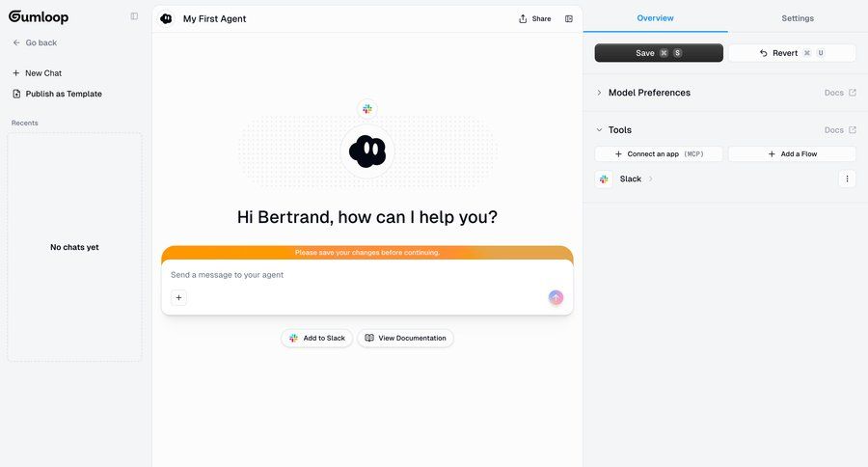The height and width of the screenshot is (467, 868).
Task: Start a New Chat
Action: click(37, 73)
